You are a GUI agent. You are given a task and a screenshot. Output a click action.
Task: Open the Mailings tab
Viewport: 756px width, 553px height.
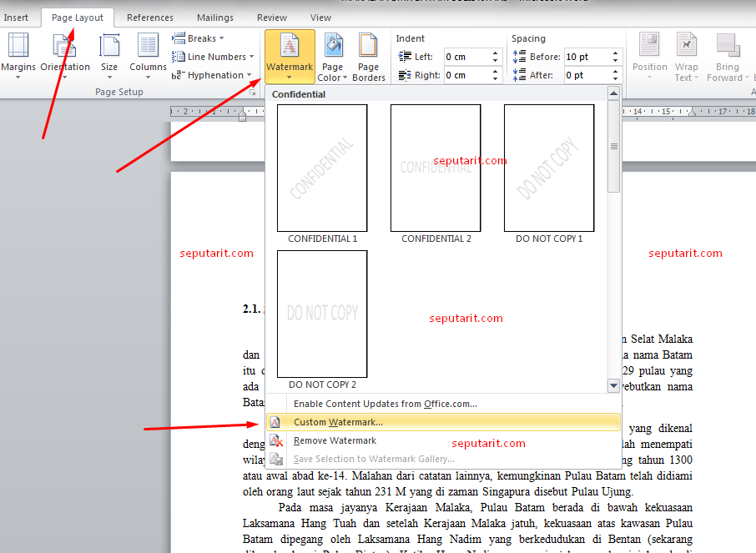point(215,18)
